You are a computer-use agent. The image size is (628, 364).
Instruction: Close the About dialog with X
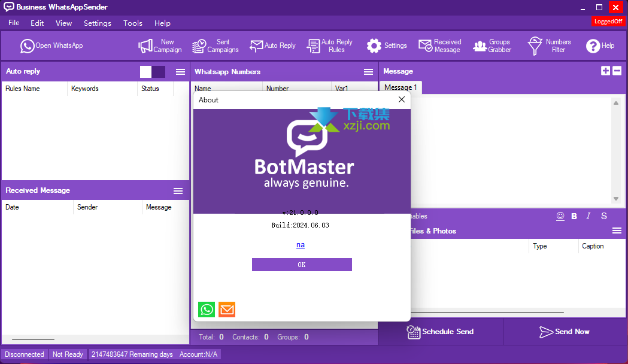402,99
